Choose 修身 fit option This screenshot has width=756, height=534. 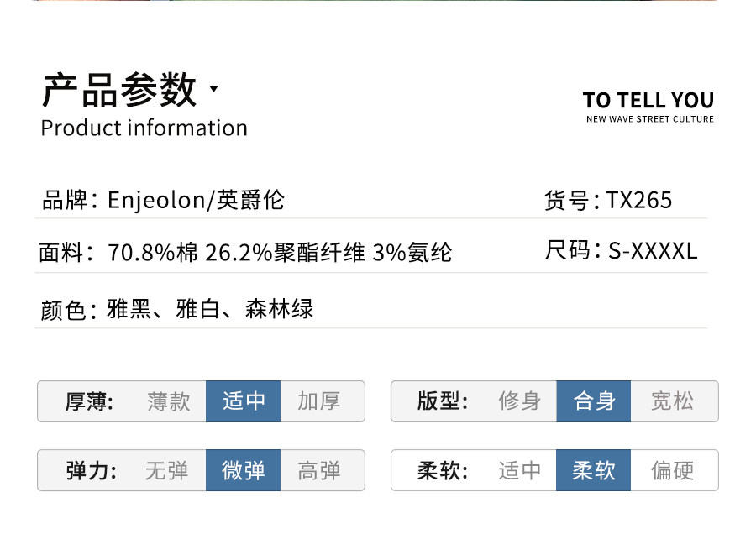[519, 401]
